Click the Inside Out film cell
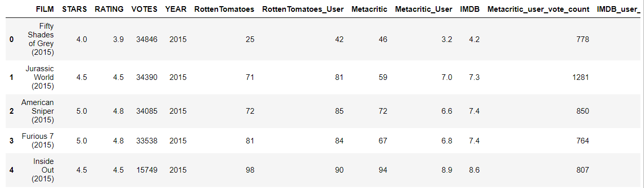The width and height of the screenshot is (644, 188). click(x=44, y=170)
